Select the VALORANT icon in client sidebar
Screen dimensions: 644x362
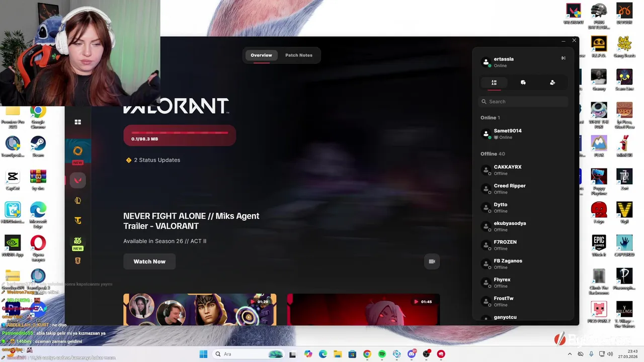tap(78, 180)
